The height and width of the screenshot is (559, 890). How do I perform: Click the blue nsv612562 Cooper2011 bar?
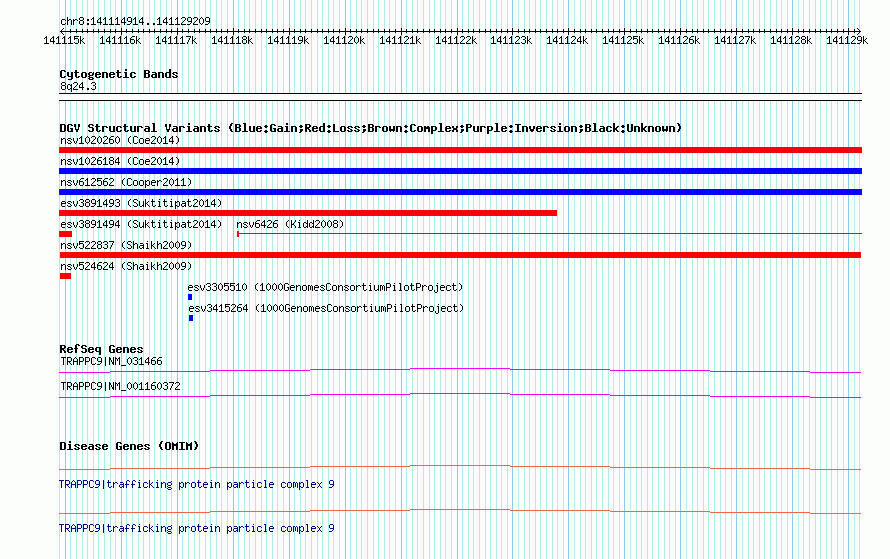460,192
